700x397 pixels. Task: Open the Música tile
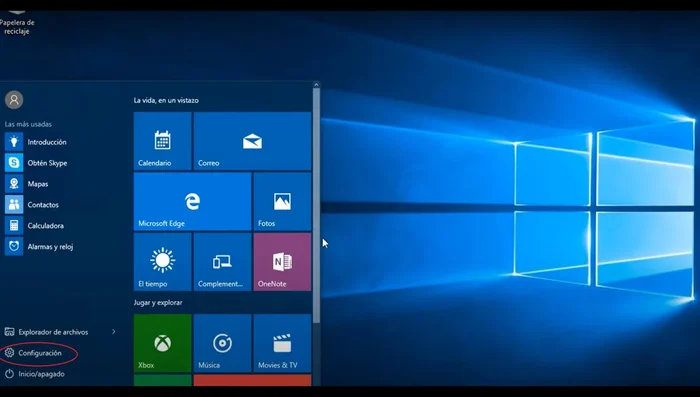pyautogui.click(x=222, y=343)
